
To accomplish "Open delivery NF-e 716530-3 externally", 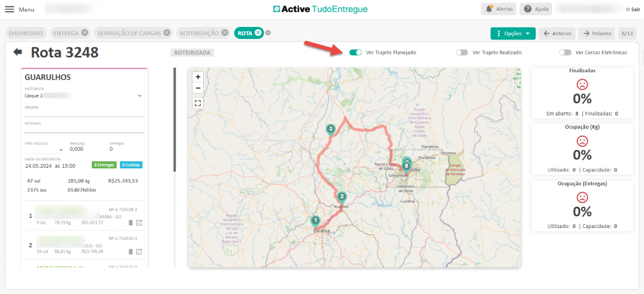I will coord(139,251).
